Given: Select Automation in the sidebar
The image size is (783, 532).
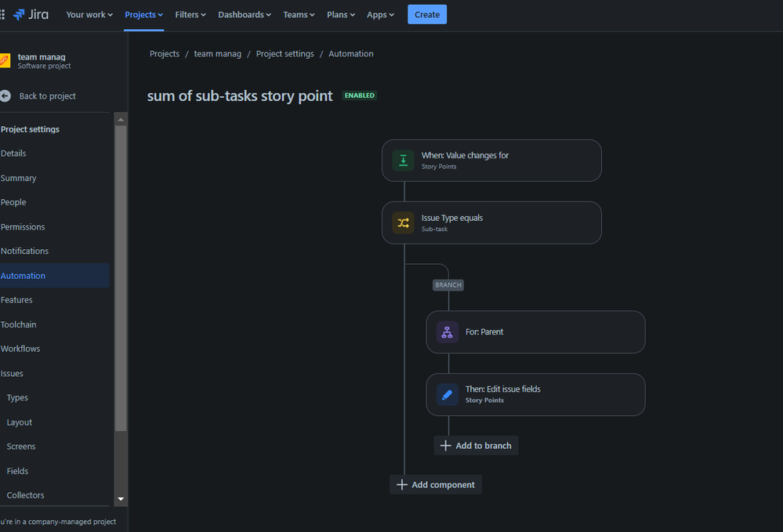Looking at the screenshot, I should [54, 276].
